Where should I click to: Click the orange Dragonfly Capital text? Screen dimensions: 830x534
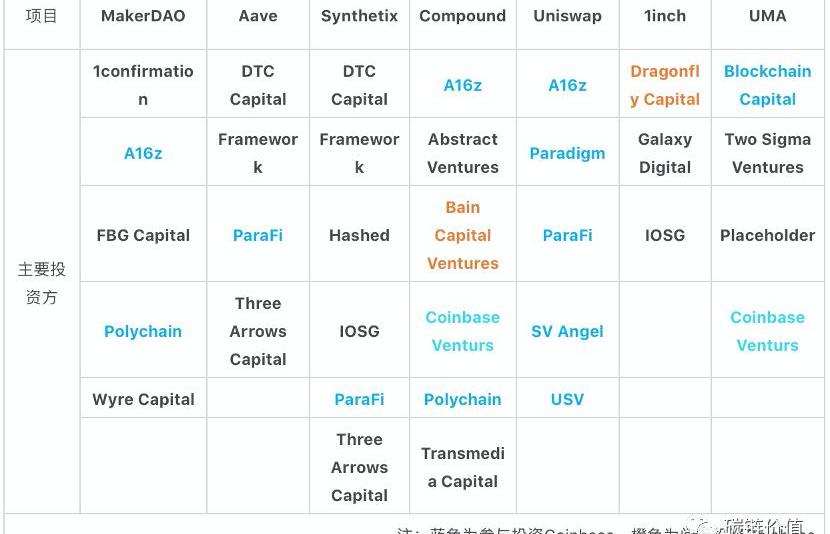(x=665, y=85)
